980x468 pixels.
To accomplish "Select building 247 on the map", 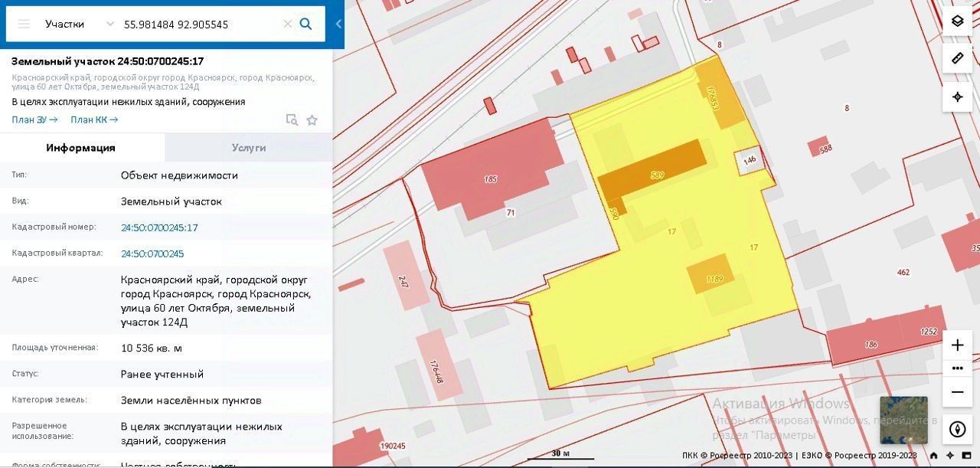I will [405, 277].
